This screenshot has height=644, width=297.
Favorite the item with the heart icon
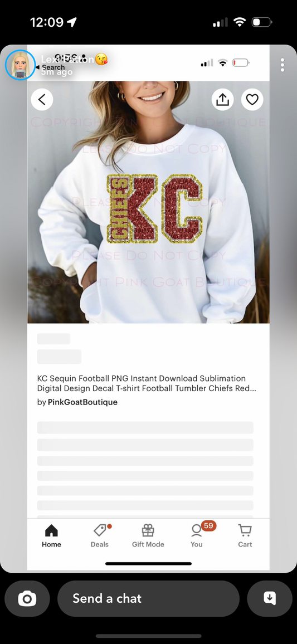(x=252, y=99)
